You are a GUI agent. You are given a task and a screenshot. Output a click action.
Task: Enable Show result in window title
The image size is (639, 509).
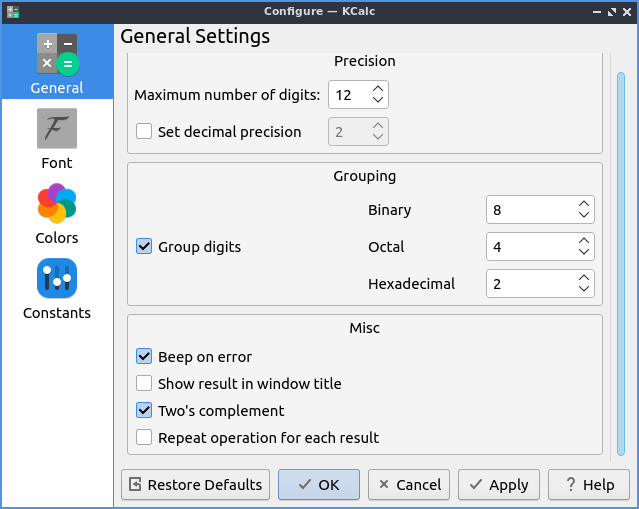144,384
